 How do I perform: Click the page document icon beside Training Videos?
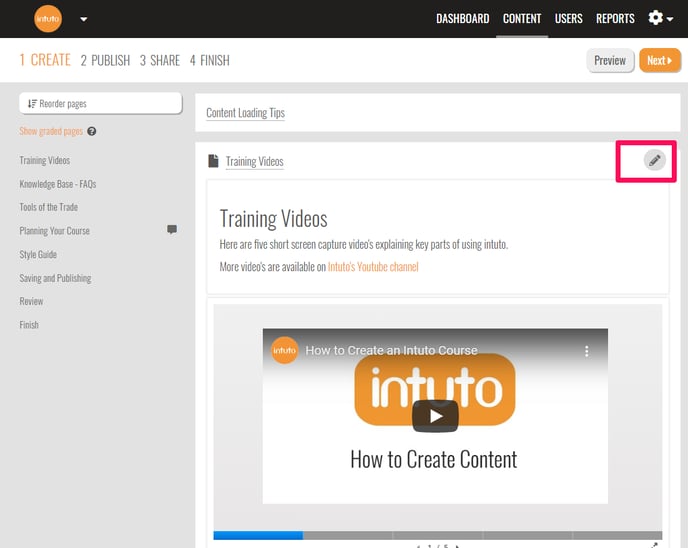(213, 161)
